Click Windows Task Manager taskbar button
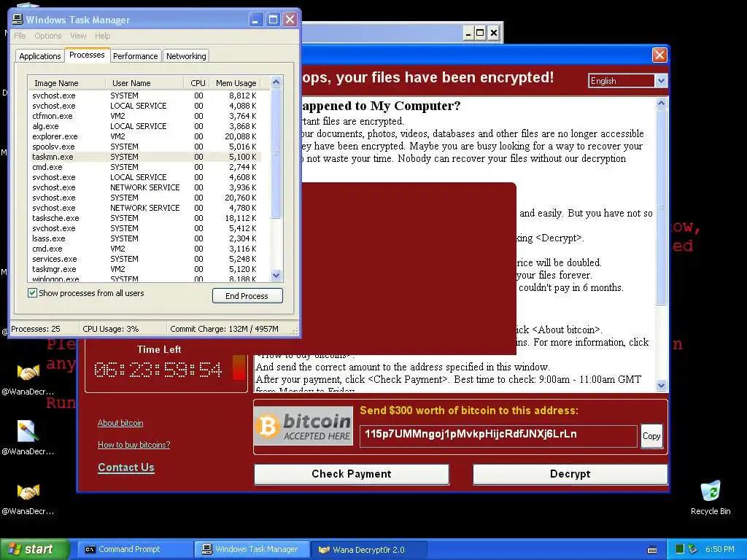This screenshot has width=747, height=560. point(252,550)
